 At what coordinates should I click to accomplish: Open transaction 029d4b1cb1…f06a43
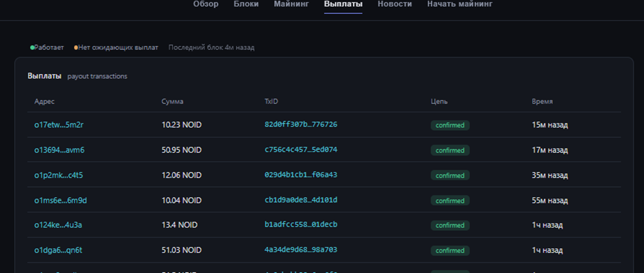pos(301,175)
